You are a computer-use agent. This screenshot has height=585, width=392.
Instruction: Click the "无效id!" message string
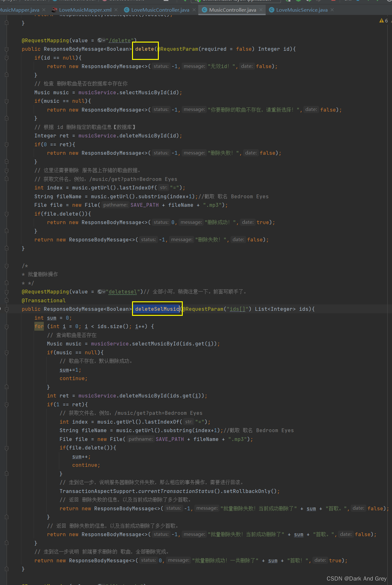click(x=221, y=67)
